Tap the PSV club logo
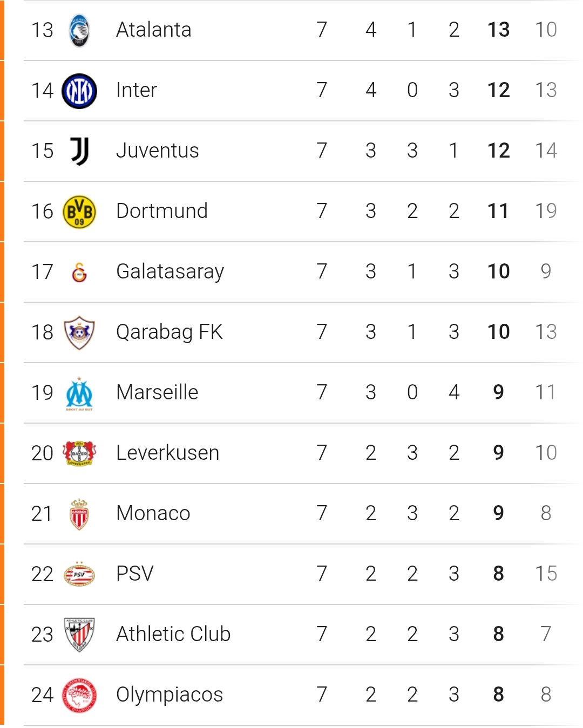Viewport: 583px width, 728px height. pos(79,574)
